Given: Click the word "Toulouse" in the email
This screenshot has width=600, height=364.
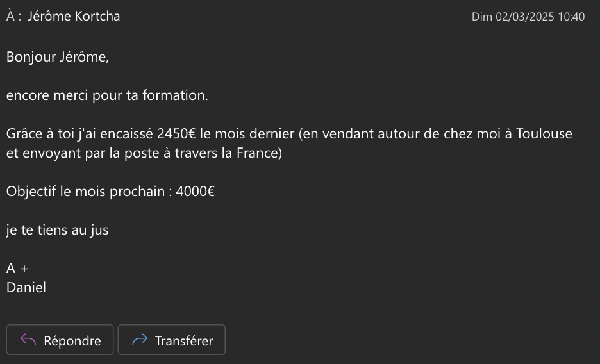Looking at the screenshot, I should click(x=544, y=135).
